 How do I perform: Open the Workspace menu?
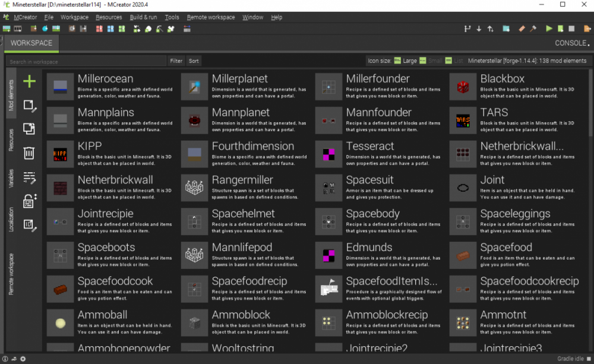coord(74,17)
